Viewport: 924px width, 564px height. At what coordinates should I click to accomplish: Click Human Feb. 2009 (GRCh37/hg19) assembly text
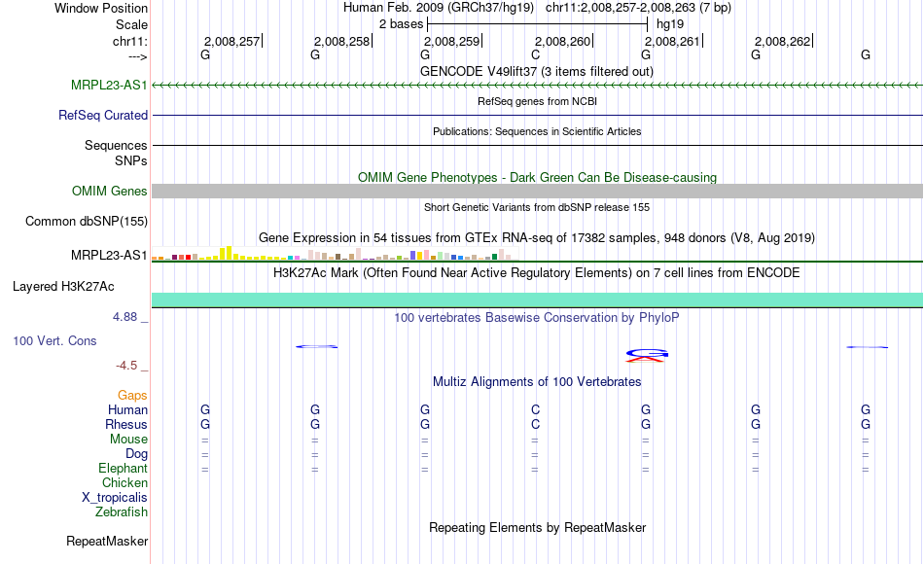[x=439, y=8]
